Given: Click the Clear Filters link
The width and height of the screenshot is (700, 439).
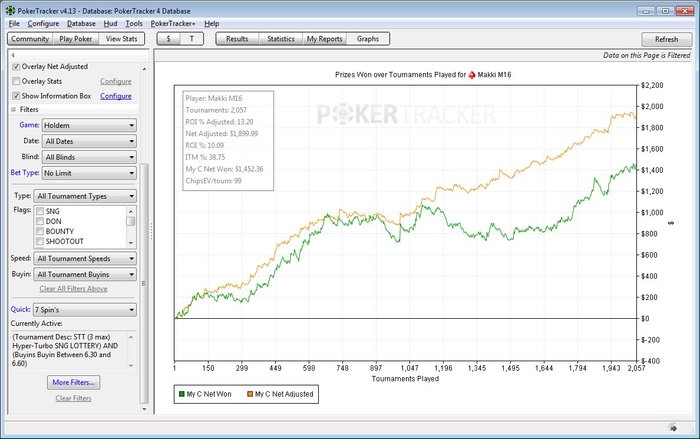Looking at the screenshot, I should pyautogui.click(x=73, y=398).
